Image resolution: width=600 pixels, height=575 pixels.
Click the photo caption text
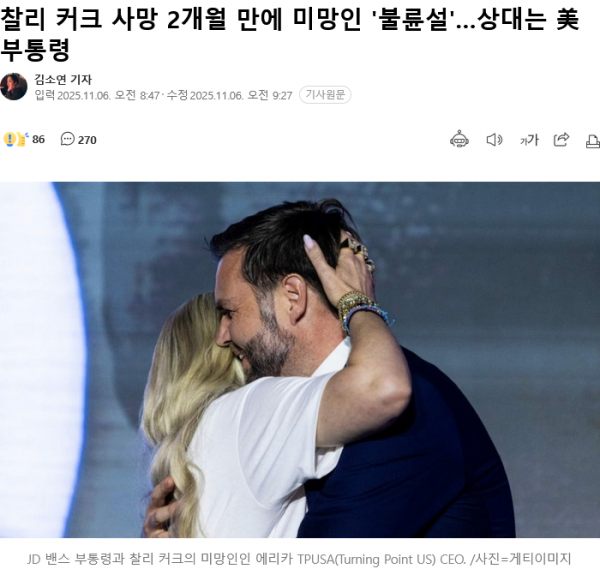point(298,559)
